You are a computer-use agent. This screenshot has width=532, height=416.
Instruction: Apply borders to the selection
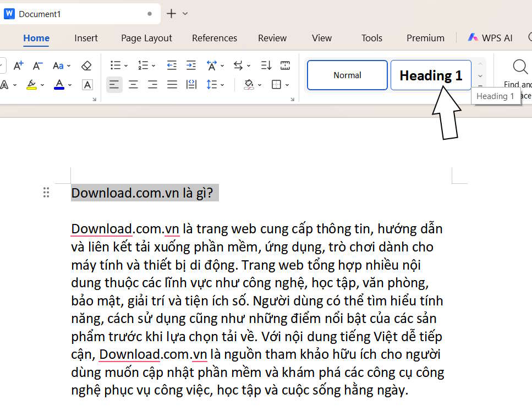(x=276, y=85)
